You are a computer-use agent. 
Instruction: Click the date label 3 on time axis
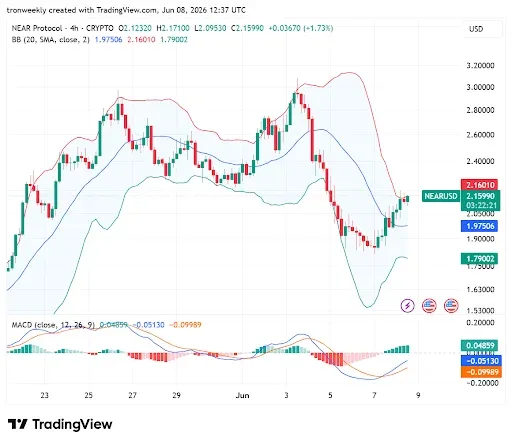click(286, 395)
